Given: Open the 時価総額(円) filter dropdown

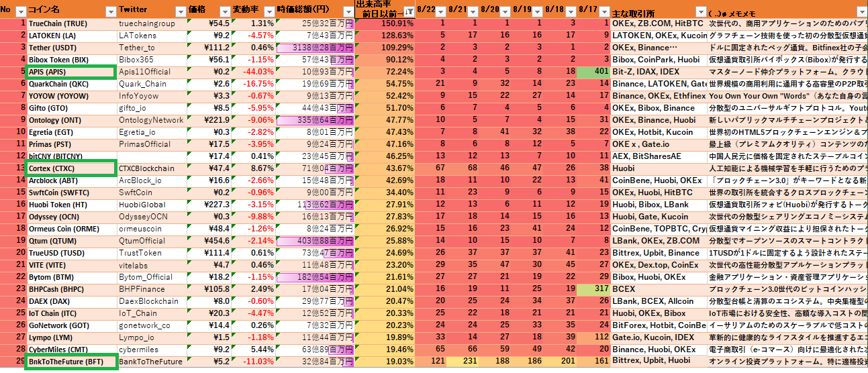Looking at the screenshot, I should click(x=348, y=11).
